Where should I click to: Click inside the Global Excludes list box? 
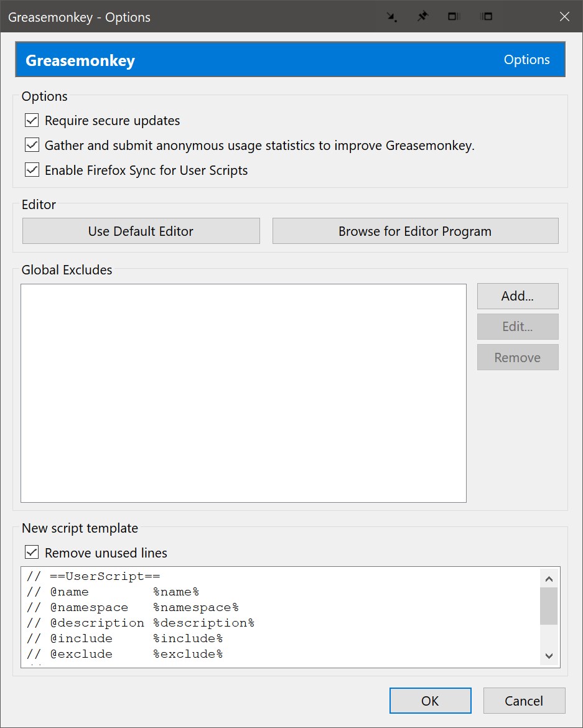coord(243,393)
